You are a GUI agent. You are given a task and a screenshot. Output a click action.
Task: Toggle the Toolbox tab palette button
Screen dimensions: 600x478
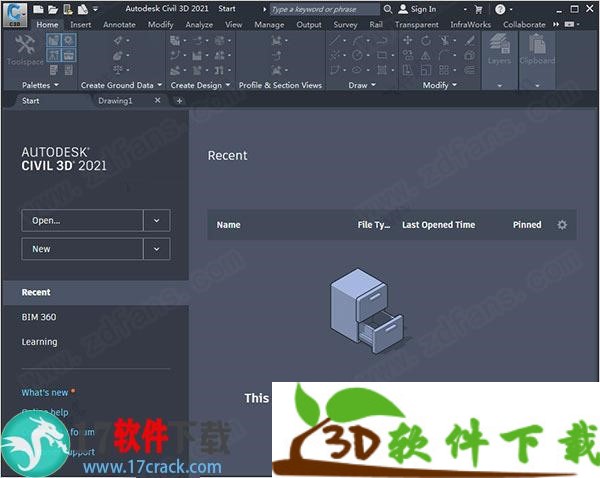(x=68, y=55)
